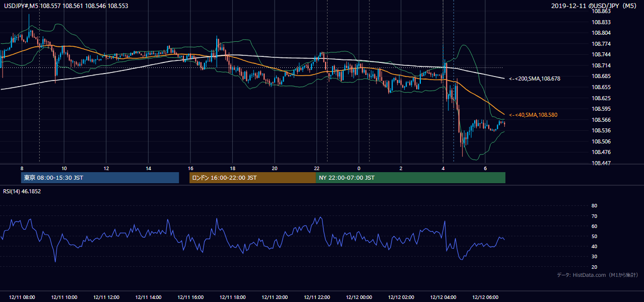Click the 40 SMA 108.580 label

(x=533, y=115)
